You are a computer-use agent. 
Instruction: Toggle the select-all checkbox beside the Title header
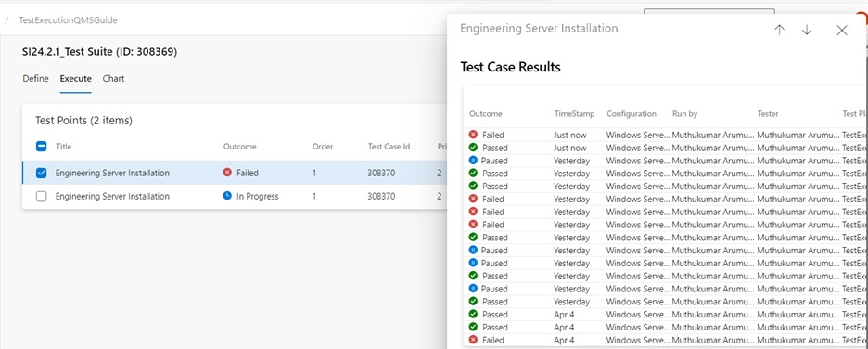(41, 147)
